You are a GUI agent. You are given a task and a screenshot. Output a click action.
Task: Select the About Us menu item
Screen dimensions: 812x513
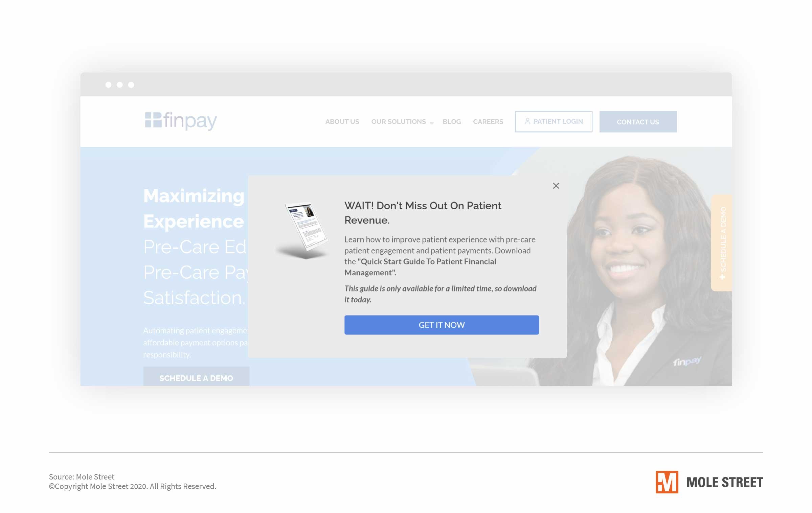pyautogui.click(x=342, y=121)
